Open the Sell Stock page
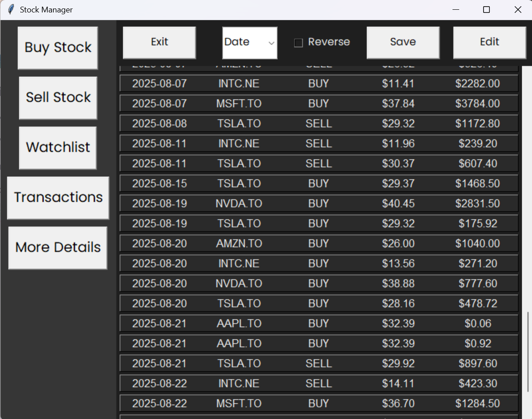 click(58, 98)
